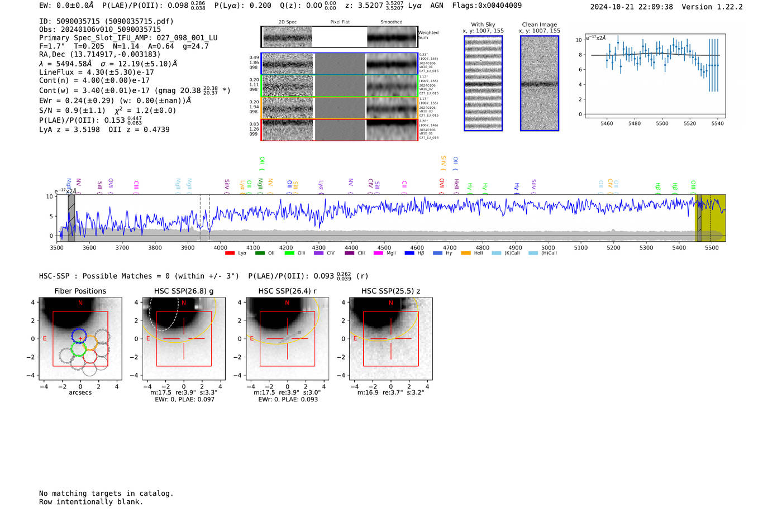782x532 pixels.
Task: Click the S/N = 0.9(±1.1) line
Action: pyautogui.click(x=108, y=110)
